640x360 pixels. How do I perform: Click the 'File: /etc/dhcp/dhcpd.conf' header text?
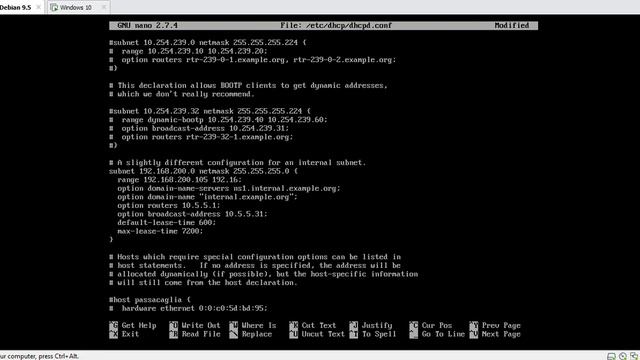coord(336,25)
